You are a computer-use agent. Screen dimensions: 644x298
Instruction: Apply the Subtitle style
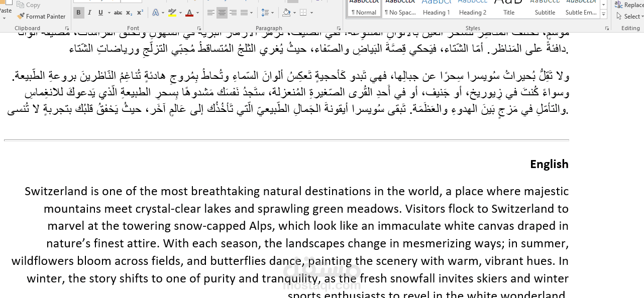click(545, 8)
